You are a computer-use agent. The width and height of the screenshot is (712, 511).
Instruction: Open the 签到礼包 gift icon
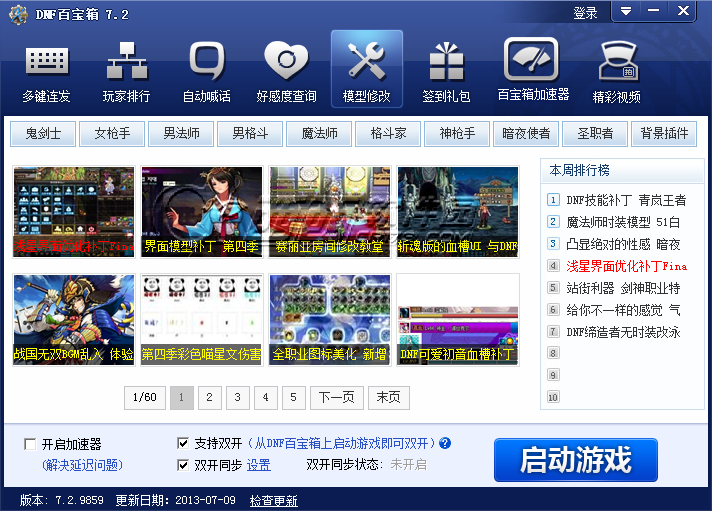(x=446, y=70)
